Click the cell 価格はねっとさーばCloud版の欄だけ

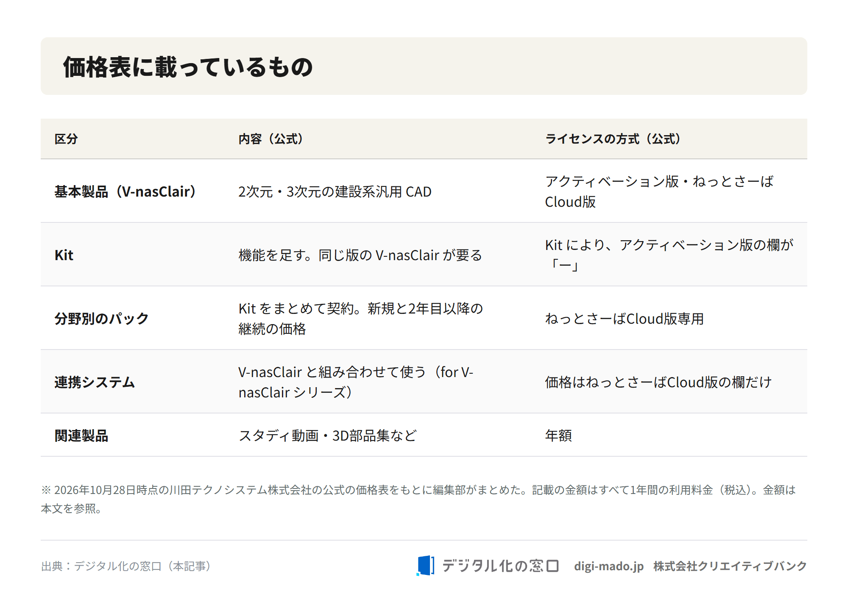point(658,382)
